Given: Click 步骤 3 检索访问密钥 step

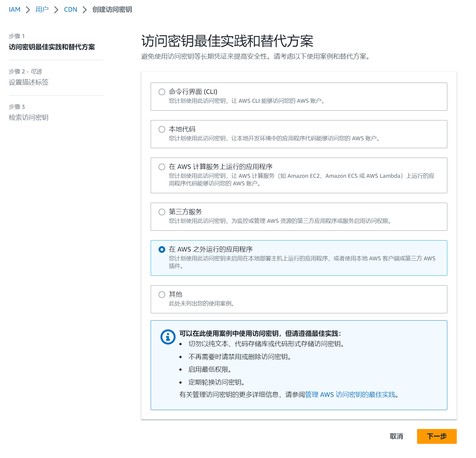Looking at the screenshot, I should click(x=29, y=117).
